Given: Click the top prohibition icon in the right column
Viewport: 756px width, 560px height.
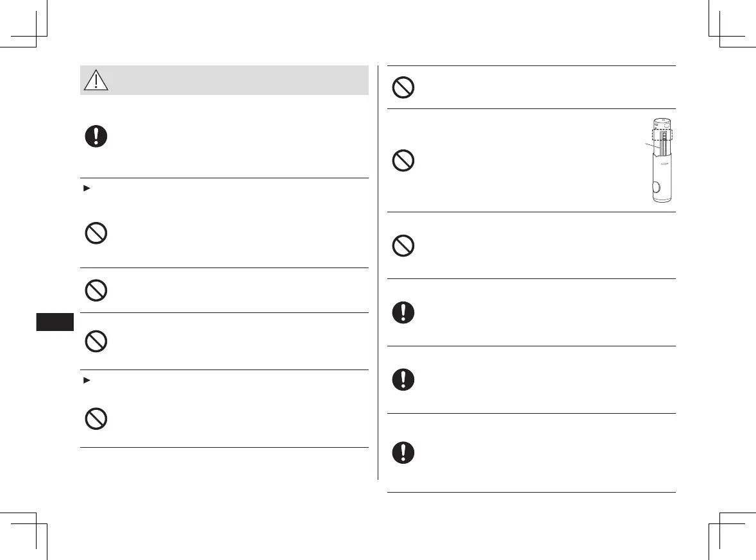Looking at the screenshot, I should [x=403, y=88].
